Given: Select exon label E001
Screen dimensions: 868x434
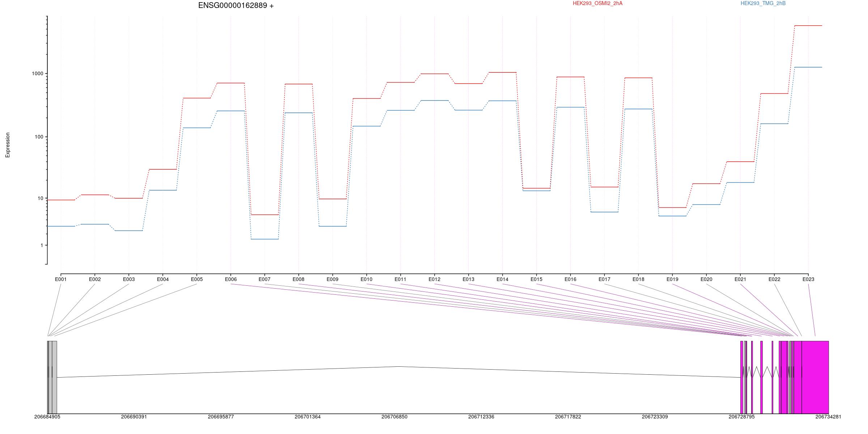Looking at the screenshot, I should 61,279.
